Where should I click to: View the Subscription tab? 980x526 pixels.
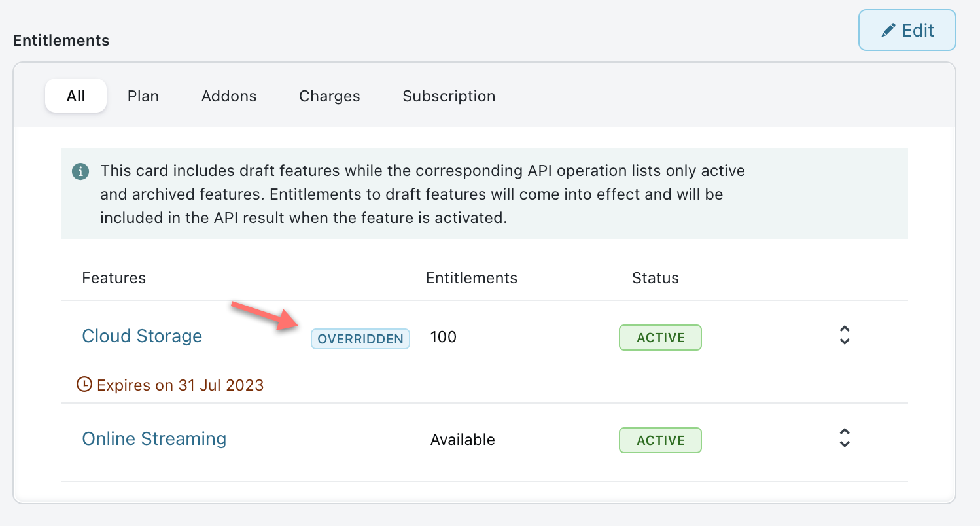(449, 96)
